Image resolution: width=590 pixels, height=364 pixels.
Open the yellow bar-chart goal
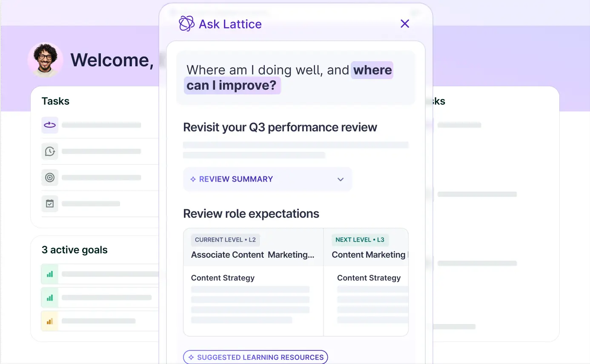(x=50, y=321)
